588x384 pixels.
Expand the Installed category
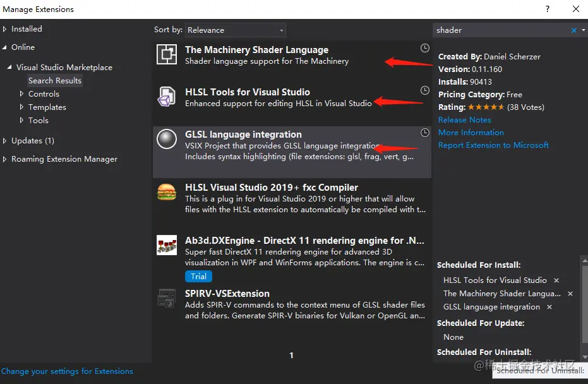pyautogui.click(x=4, y=29)
